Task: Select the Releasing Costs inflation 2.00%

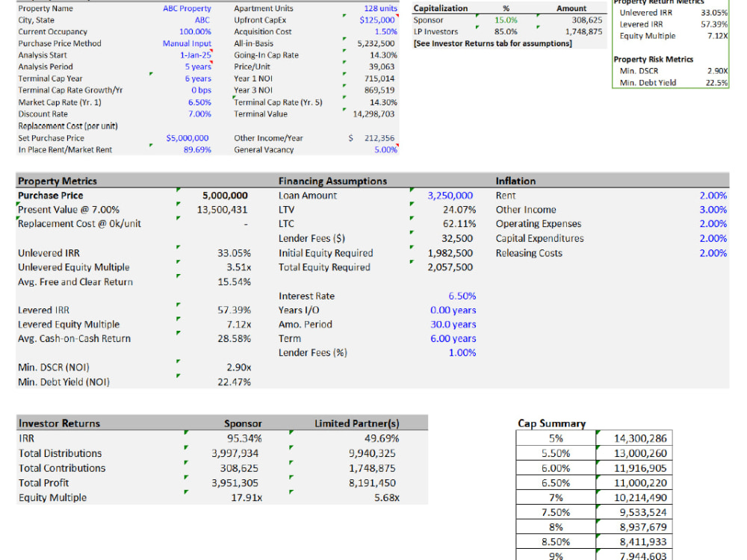Action: pyautogui.click(x=713, y=253)
